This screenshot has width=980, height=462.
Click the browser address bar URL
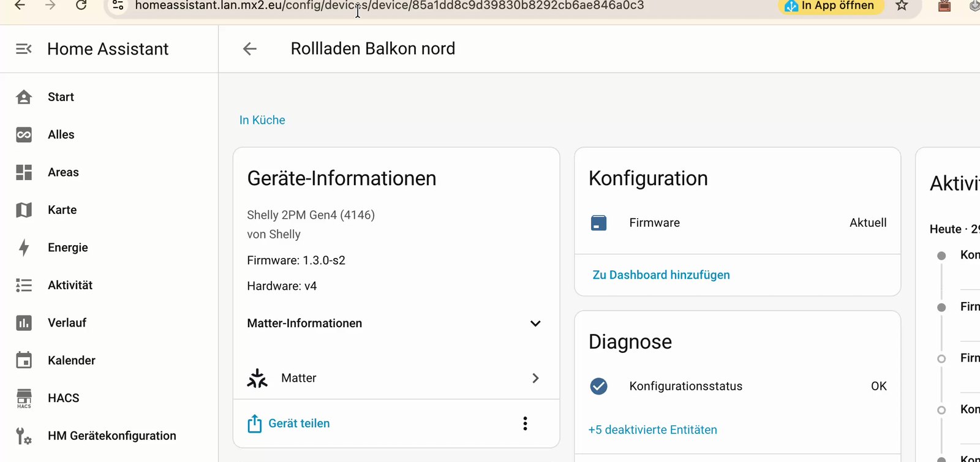[390, 6]
